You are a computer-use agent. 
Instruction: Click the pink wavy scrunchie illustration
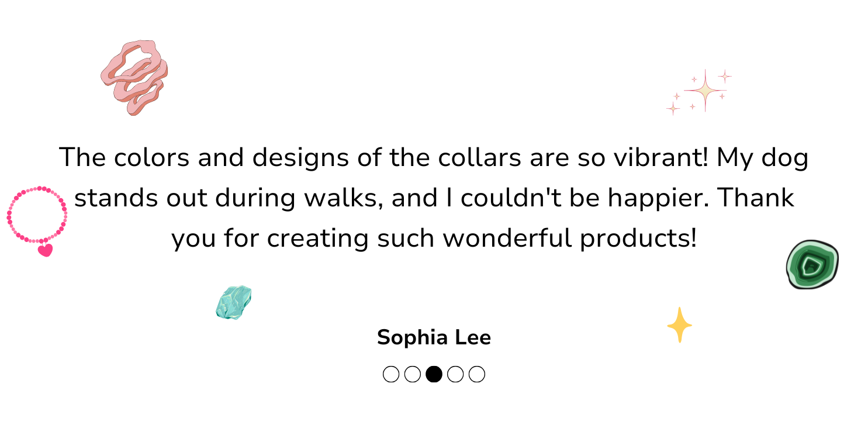pyautogui.click(x=134, y=77)
